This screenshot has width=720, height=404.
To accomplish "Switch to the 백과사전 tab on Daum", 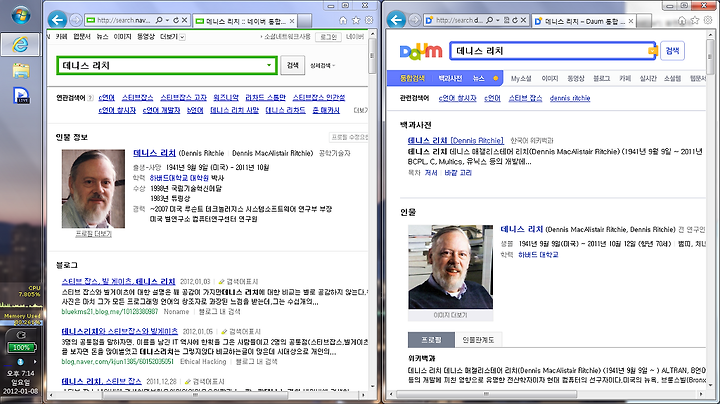I will pos(450,79).
